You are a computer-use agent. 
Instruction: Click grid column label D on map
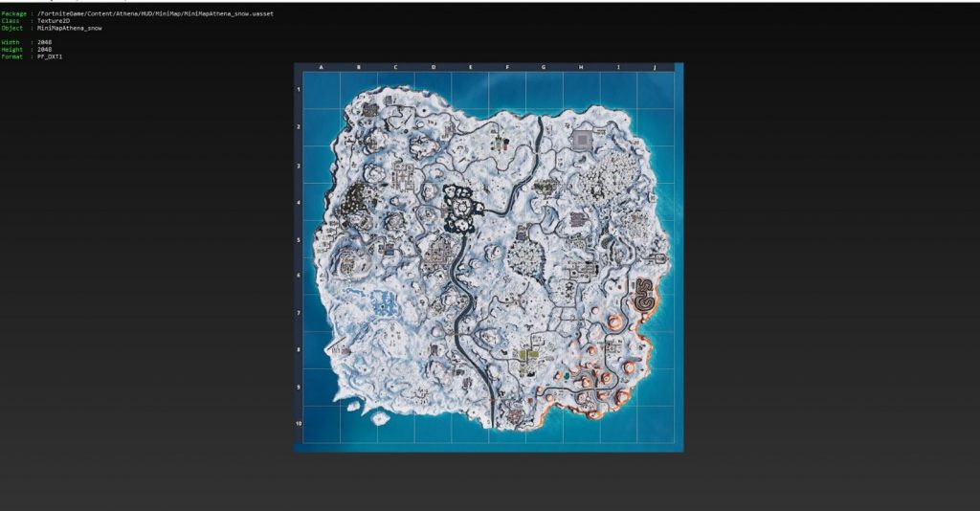point(434,68)
